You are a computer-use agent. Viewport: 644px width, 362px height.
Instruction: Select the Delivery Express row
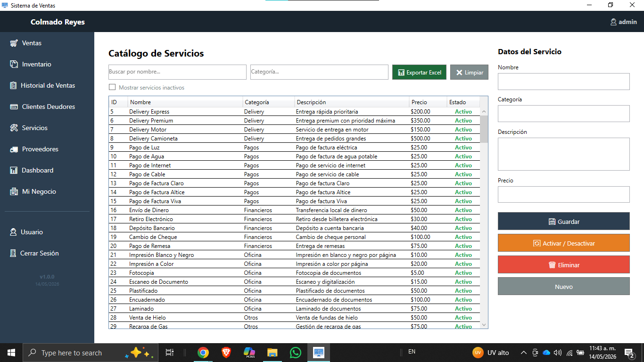(x=294, y=112)
